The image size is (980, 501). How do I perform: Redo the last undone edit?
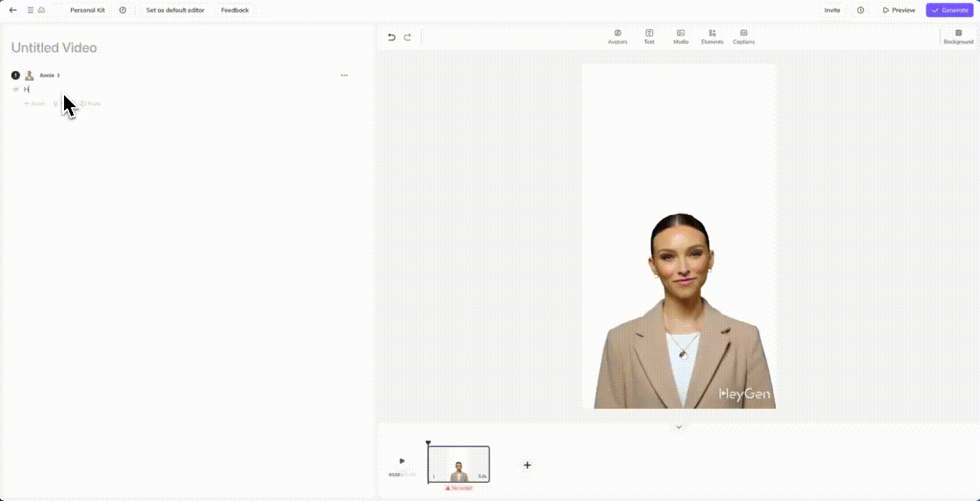coord(407,38)
